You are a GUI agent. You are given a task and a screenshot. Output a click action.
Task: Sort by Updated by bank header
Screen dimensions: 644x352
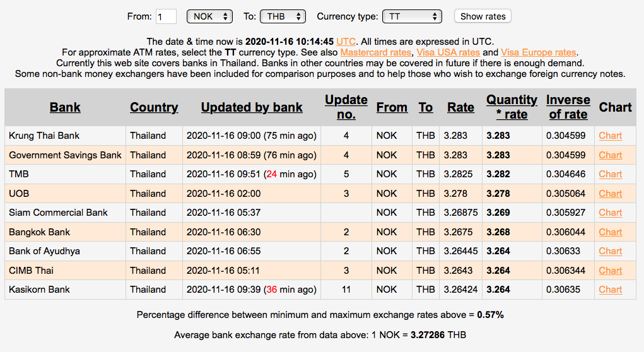pos(252,107)
